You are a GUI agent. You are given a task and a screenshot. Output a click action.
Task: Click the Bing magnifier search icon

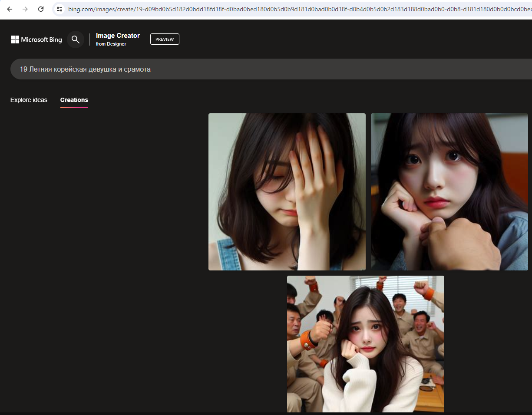[x=76, y=40]
